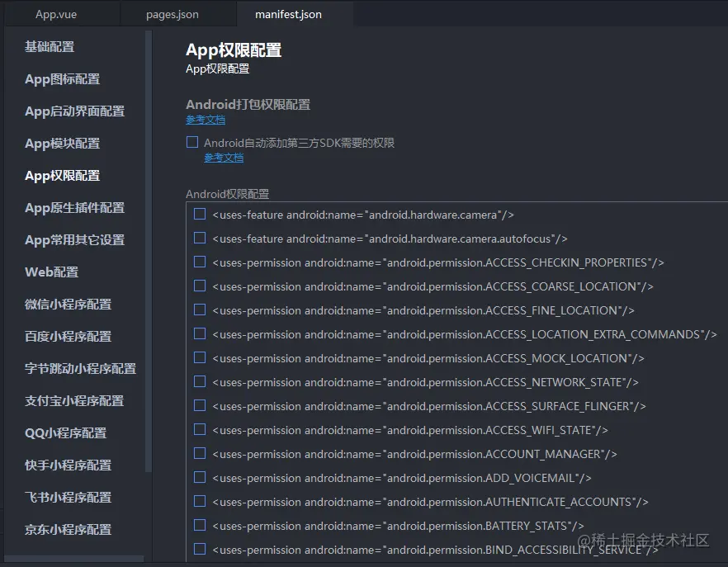Enable ACCESS_WIFI_STATE permission checkbox

(x=200, y=429)
